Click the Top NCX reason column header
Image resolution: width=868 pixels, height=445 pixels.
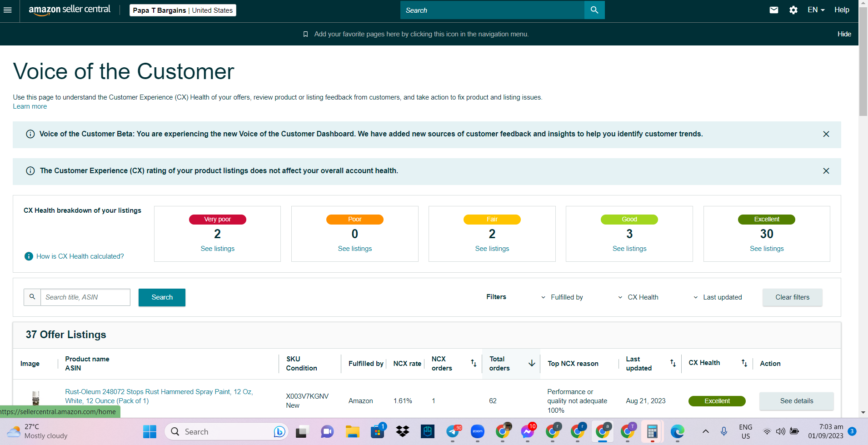[x=573, y=364]
